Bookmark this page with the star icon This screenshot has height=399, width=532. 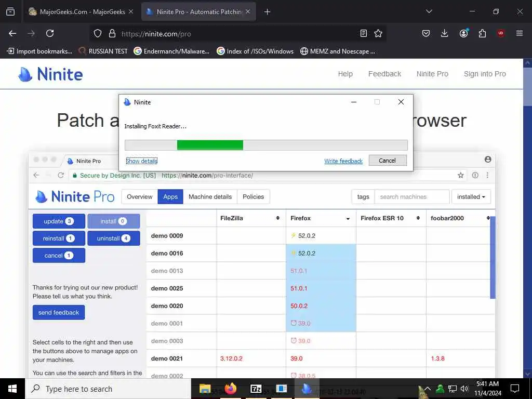(378, 33)
